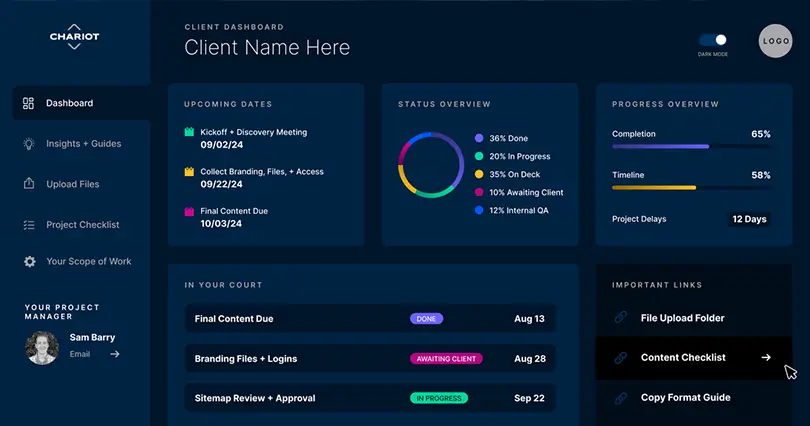Click the IN PROGRESS status badge
The width and height of the screenshot is (810, 426).
pyautogui.click(x=439, y=398)
